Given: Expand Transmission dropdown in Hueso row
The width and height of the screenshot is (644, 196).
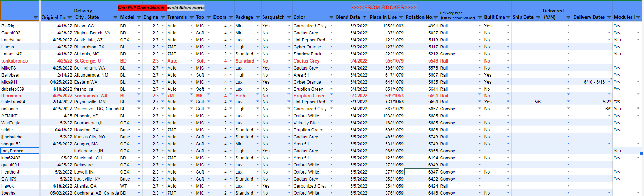Looking at the screenshot, I should pyautogui.click(x=191, y=47).
